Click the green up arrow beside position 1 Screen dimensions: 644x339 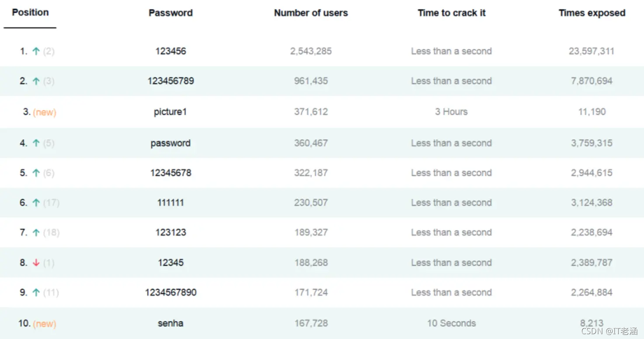point(36,51)
